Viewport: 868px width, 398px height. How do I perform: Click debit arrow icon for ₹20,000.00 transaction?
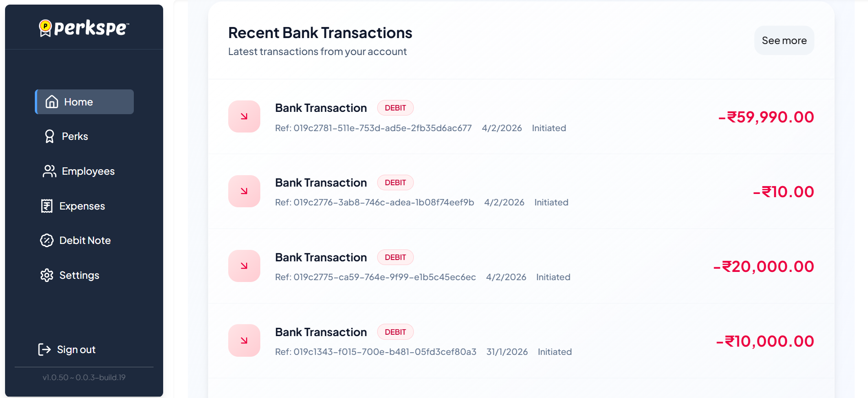[x=244, y=266]
